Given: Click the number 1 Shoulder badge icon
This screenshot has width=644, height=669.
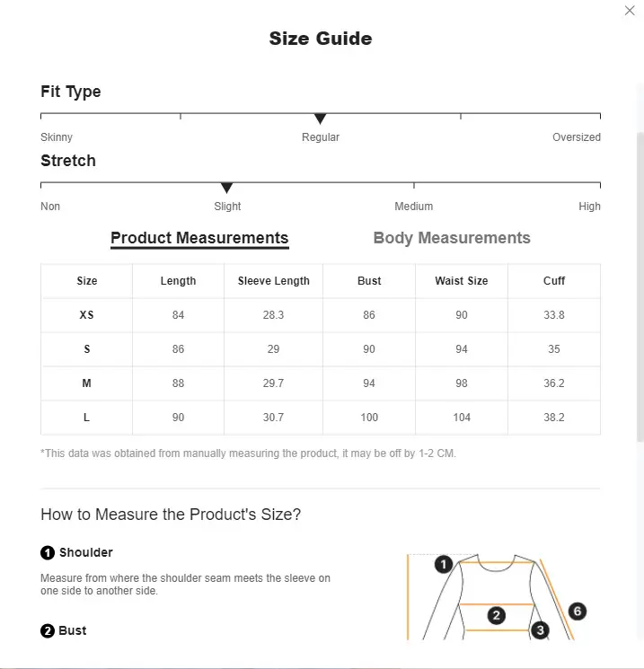Looking at the screenshot, I should pyautogui.click(x=48, y=552).
